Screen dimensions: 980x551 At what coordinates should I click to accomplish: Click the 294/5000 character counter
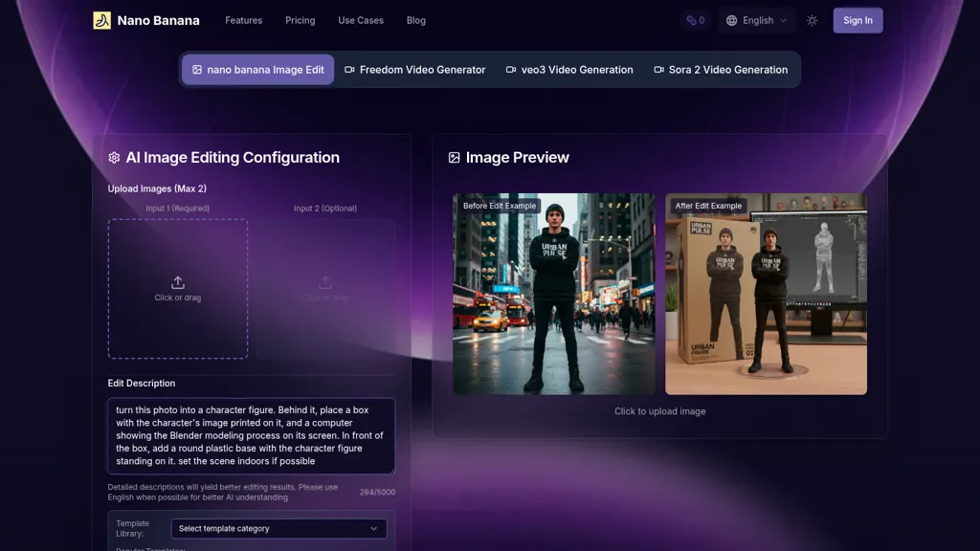(x=377, y=493)
